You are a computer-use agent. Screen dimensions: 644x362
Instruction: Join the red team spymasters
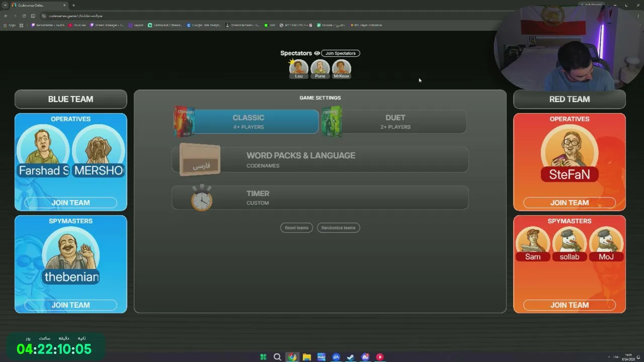point(570,305)
